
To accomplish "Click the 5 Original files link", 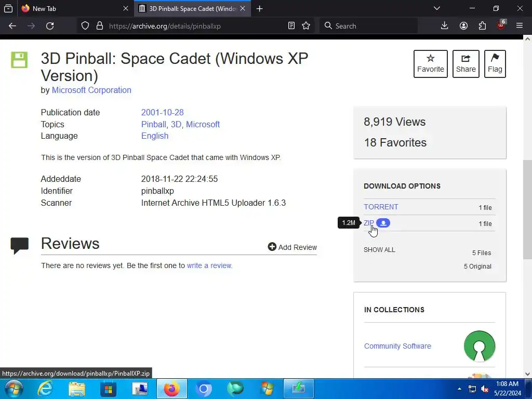I will pyautogui.click(x=477, y=267).
